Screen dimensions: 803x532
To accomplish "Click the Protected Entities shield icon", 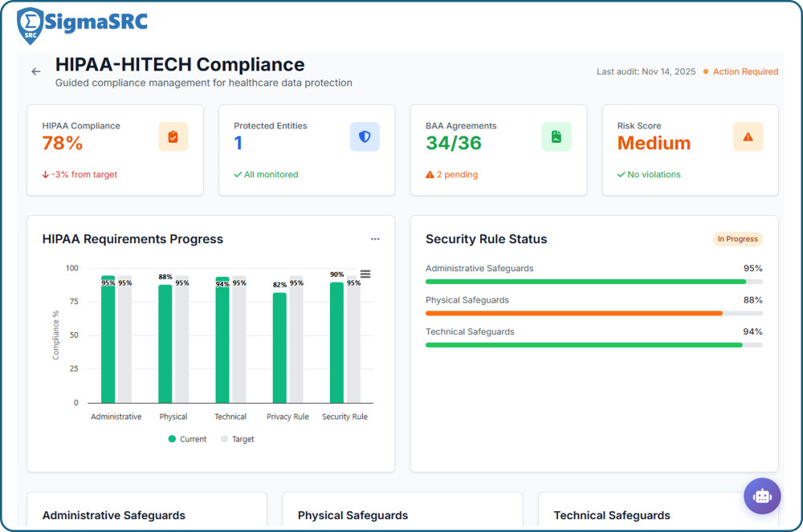I will pyautogui.click(x=365, y=136).
